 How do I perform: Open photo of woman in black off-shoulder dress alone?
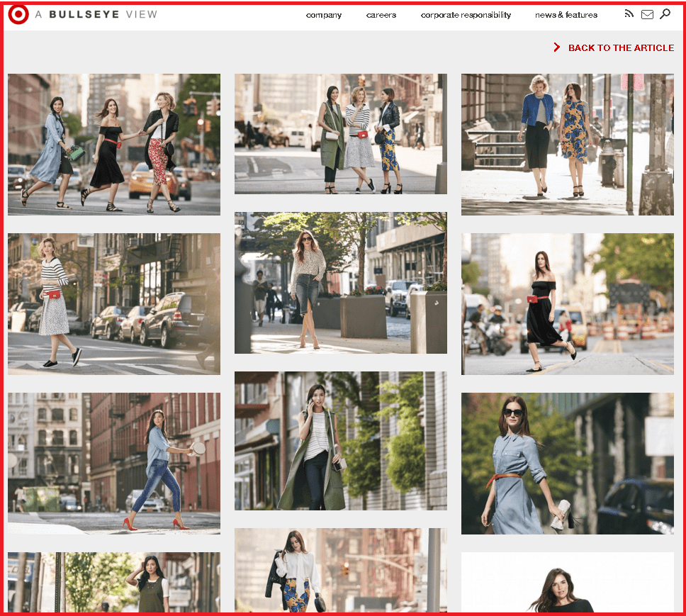tap(568, 303)
